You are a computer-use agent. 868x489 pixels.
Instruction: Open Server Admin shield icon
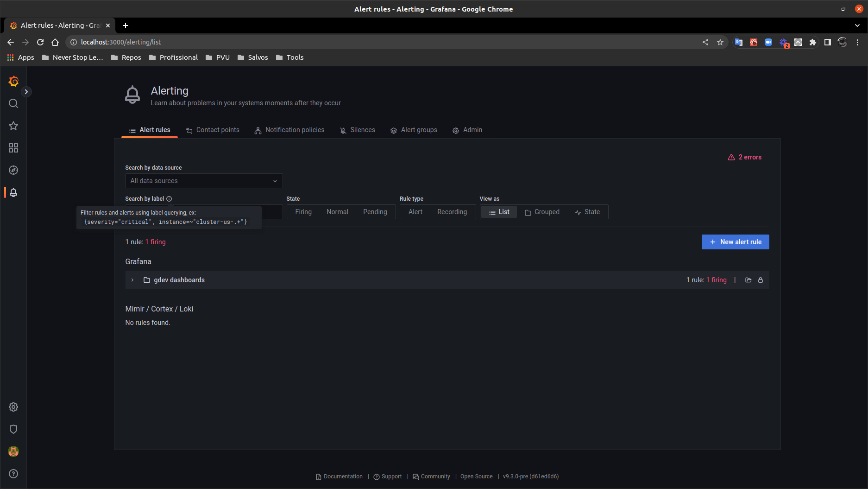click(13, 429)
